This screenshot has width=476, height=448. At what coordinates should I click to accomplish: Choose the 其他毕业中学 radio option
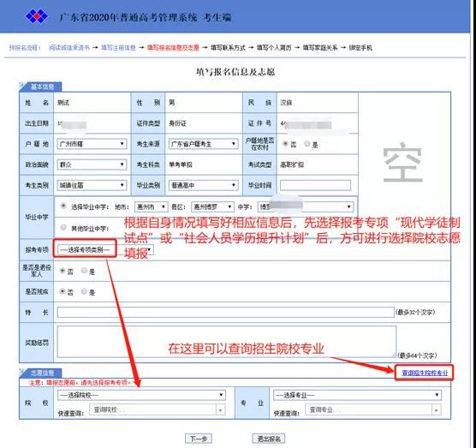(x=63, y=227)
